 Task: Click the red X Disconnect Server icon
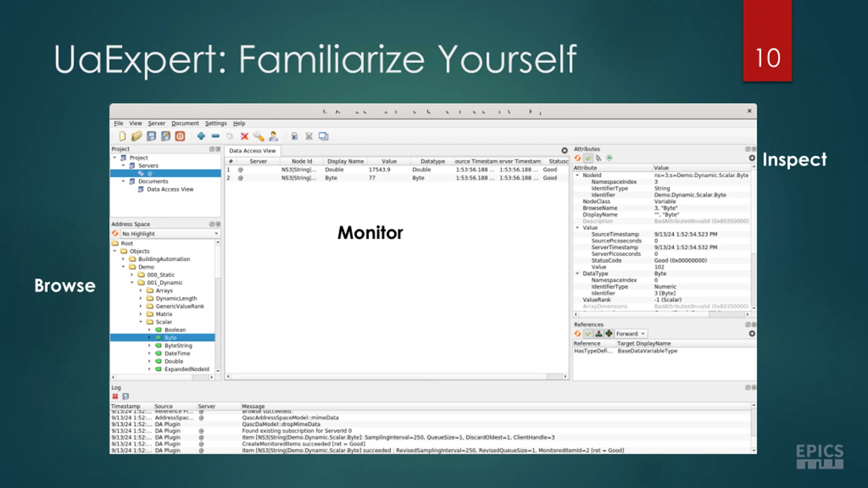[x=244, y=136]
